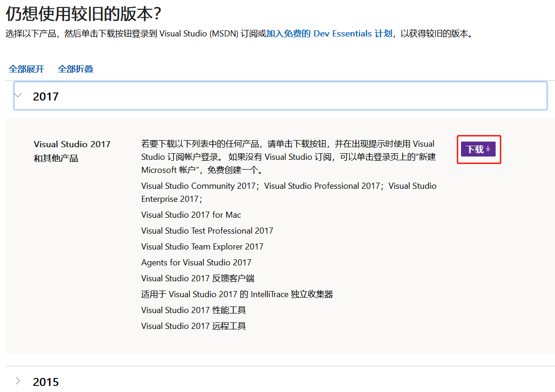Open the 加入免费的 Dev Essentials 计划 link
This screenshot has height=392, width=555.
329,34
